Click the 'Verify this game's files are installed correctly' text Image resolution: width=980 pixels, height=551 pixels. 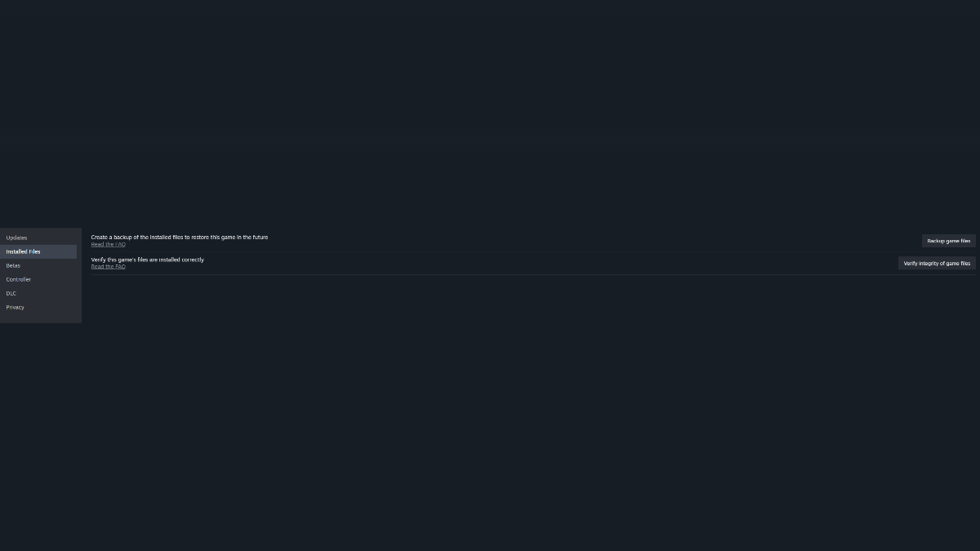point(148,260)
